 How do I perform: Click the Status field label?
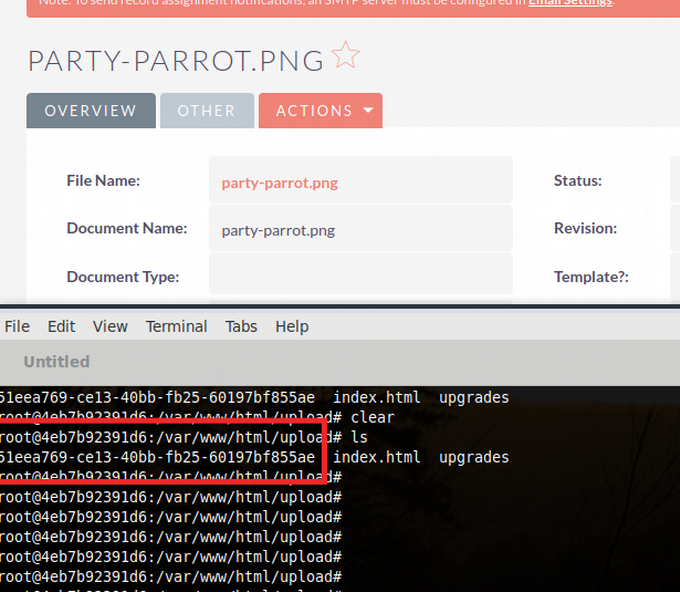coord(578,181)
